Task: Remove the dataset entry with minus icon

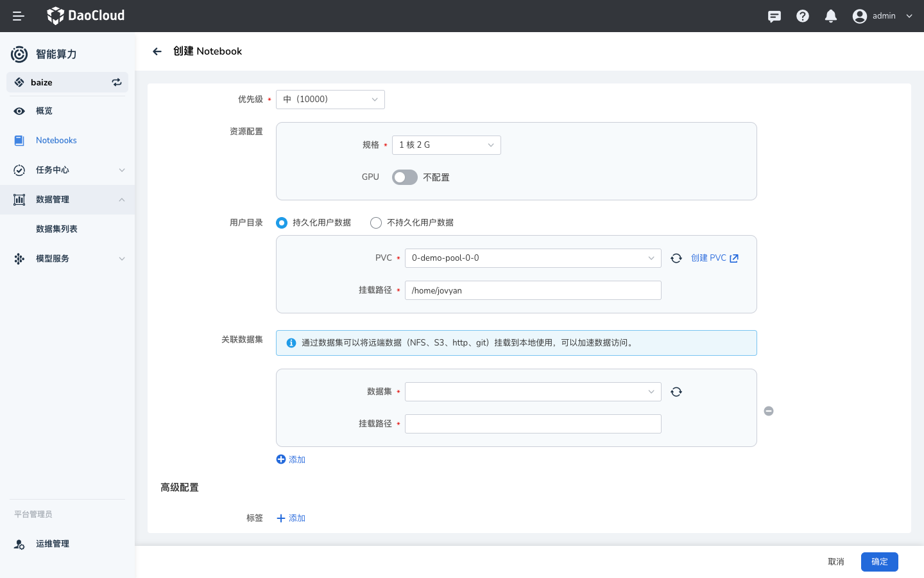Action: tap(769, 411)
